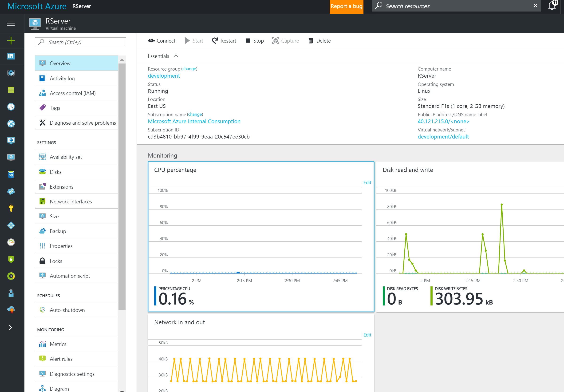Select Network interfaces in settings

click(x=71, y=202)
